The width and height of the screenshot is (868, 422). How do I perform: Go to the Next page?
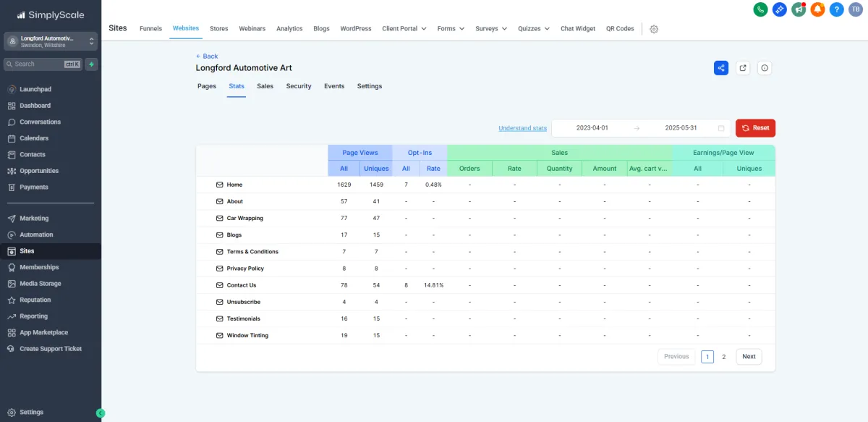[749, 356]
